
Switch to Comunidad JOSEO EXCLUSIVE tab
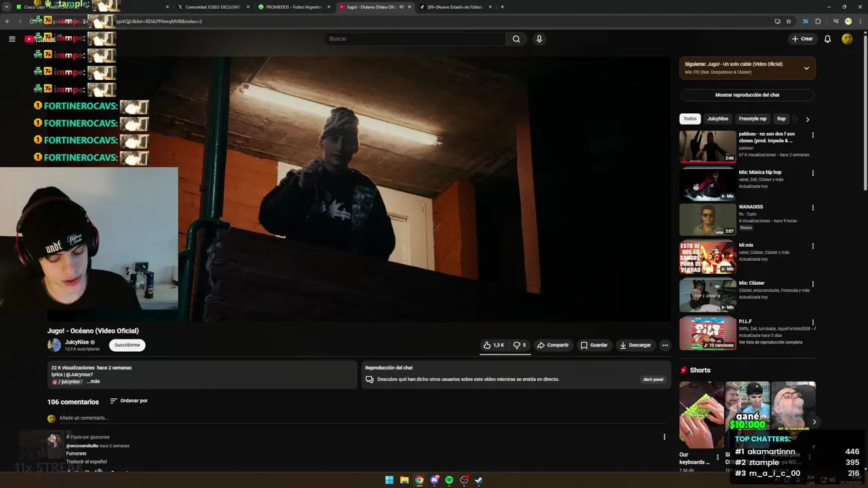pyautogui.click(x=213, y=7)
